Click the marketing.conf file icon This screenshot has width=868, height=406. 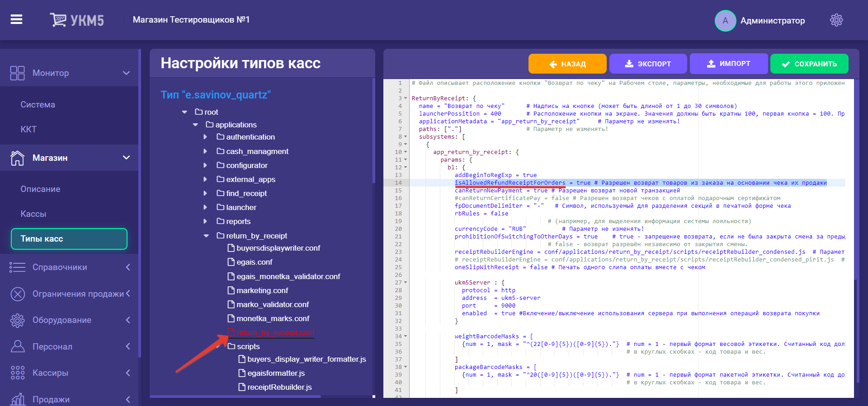231,290
